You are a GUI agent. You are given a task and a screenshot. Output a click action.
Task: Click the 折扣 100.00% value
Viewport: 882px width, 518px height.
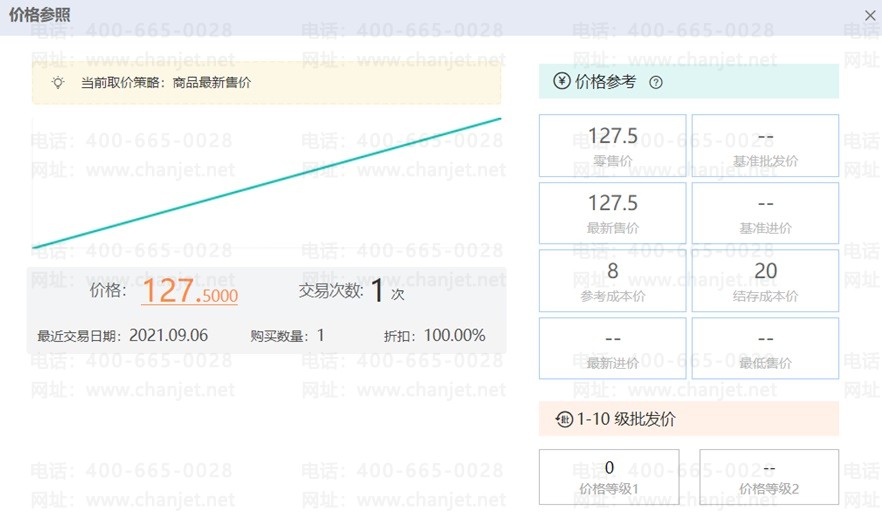454,336
